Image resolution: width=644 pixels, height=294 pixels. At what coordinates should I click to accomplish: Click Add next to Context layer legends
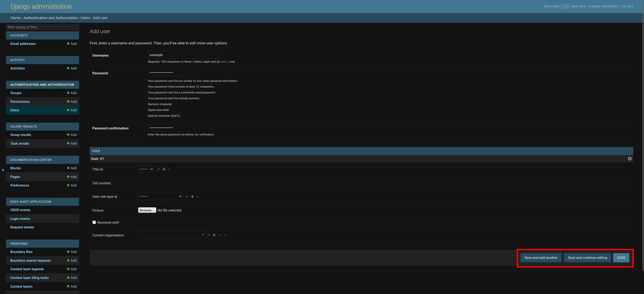click(72, 269)
